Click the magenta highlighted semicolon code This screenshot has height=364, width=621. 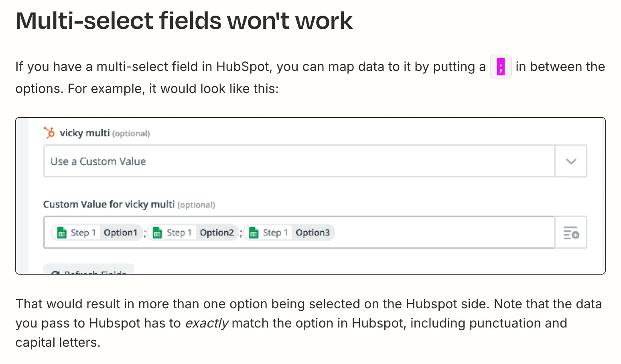(x=501, y=67)
